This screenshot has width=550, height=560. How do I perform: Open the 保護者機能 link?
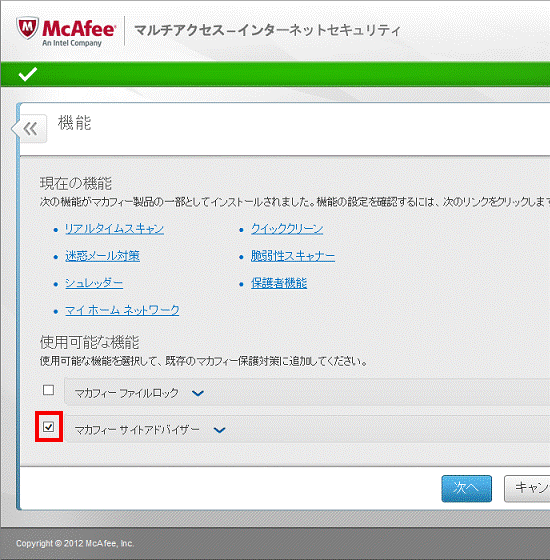point(279,283)
